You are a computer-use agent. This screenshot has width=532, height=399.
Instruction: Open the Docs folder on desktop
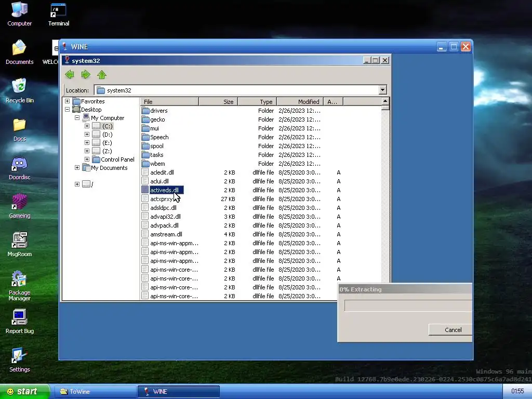[19, 129]
